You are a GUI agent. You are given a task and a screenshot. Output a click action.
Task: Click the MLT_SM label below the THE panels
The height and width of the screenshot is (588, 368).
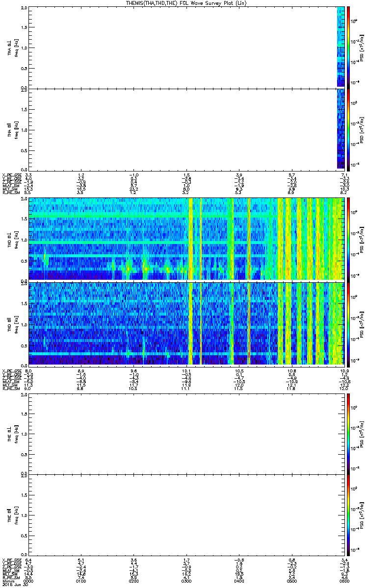pyautogui.click(x=10, y=574)
